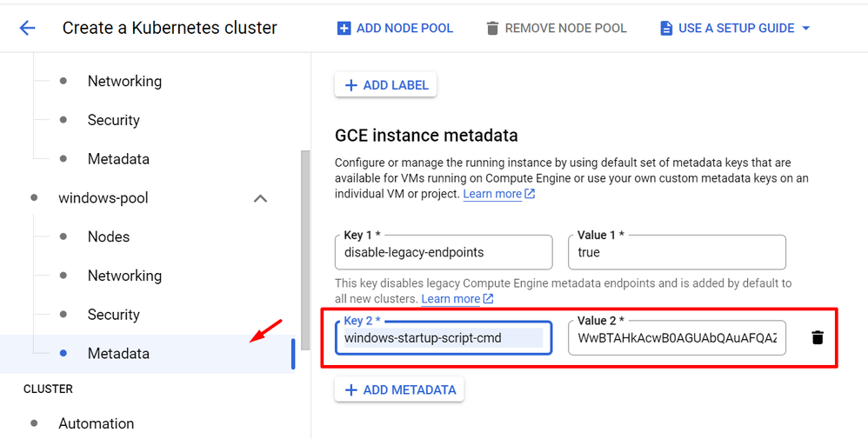Click the Key 1 input field
Image resolution: width=868 pixels, height=439 pixels.
[x=444, y=253]
